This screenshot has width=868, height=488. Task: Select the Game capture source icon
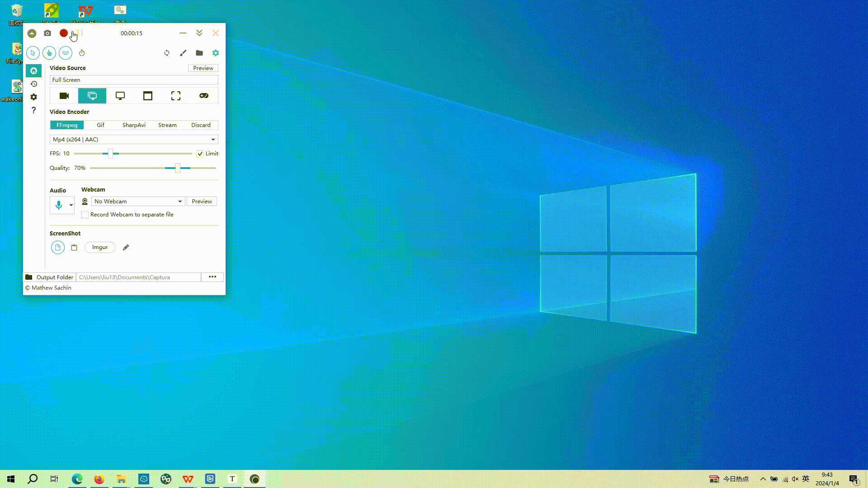(204, 96)
